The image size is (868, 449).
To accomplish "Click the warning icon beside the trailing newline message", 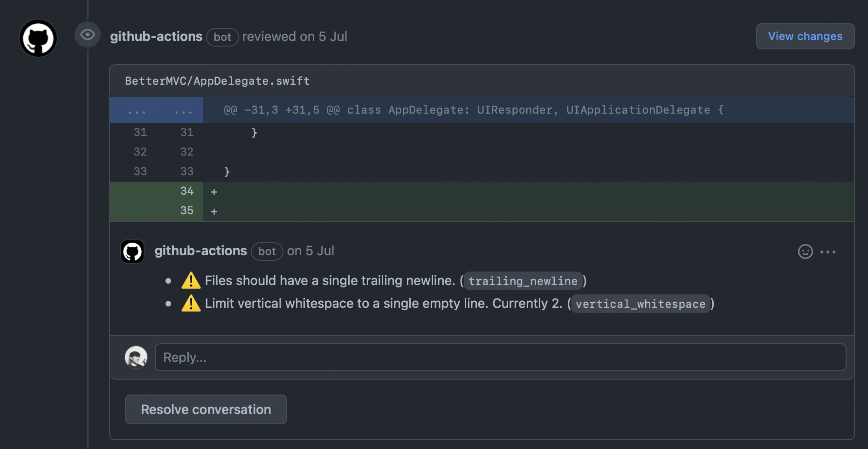I will click(x=191, y=280).
